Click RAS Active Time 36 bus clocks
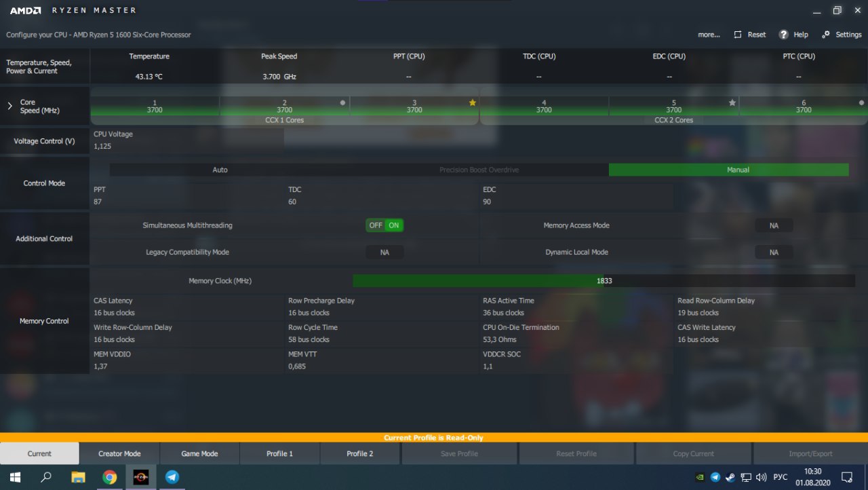The image size is (868, 490). click(x=503, y=313)
